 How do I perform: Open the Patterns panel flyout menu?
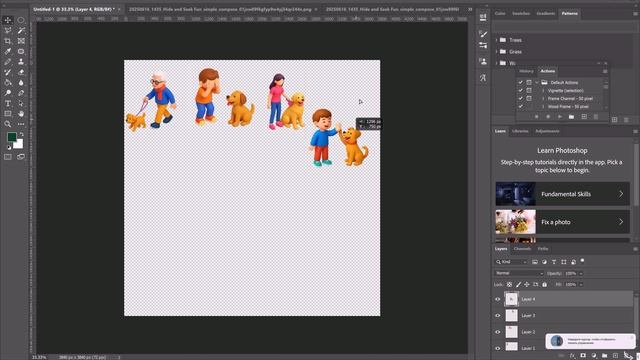tap(636, 13)
